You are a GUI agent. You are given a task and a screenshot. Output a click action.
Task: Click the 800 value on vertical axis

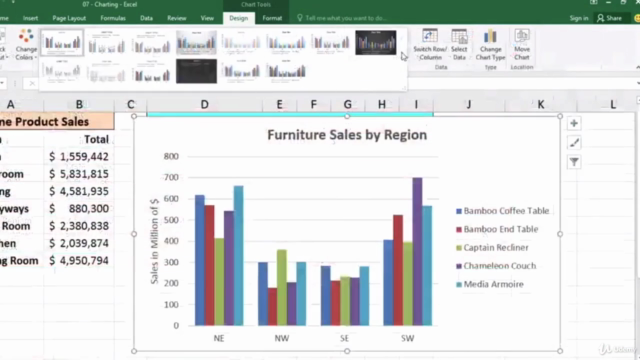171,156
